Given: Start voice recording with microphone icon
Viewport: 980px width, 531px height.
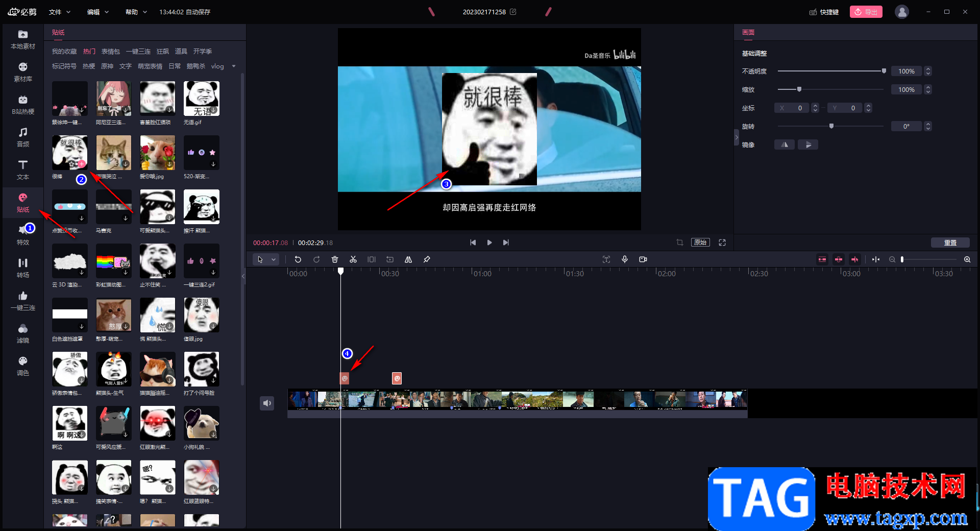Looking at the screenshot, I should pos(625,259).
